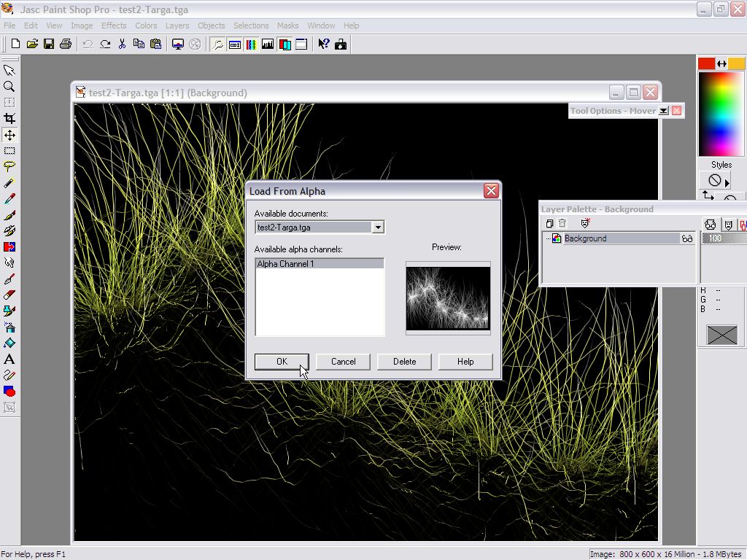Pick the Dropper tool
Image resolution: width=747 pixels, height=560 pixels.
tap(9, 198)
